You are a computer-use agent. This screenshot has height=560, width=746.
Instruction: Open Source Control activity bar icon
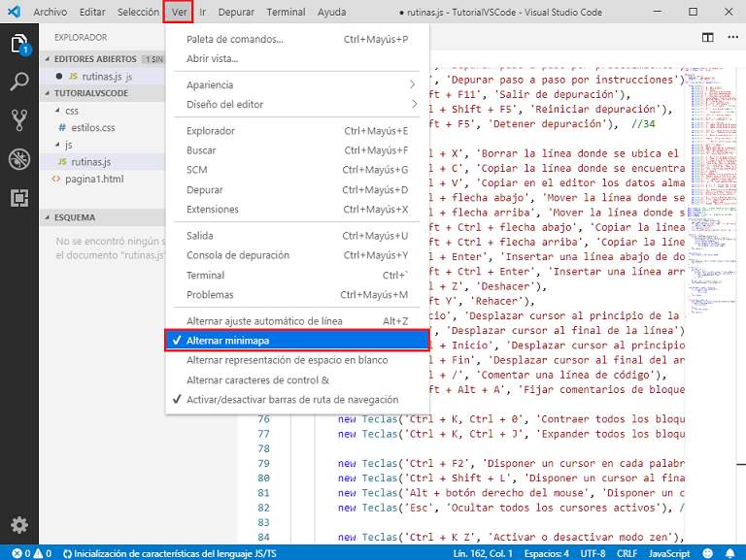pyautogui.click(x=19, y=120)
